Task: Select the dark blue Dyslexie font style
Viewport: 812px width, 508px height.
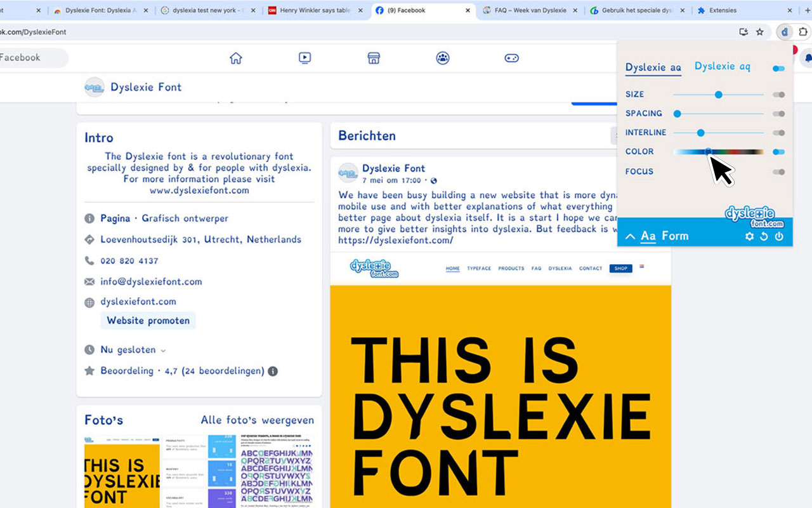Action: [653, 67]
